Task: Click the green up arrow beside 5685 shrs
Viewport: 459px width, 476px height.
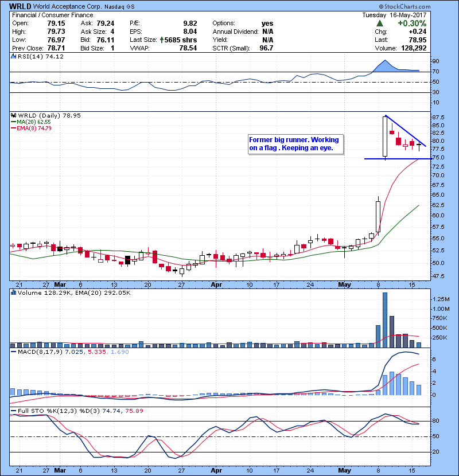Action: pos(162,40)
